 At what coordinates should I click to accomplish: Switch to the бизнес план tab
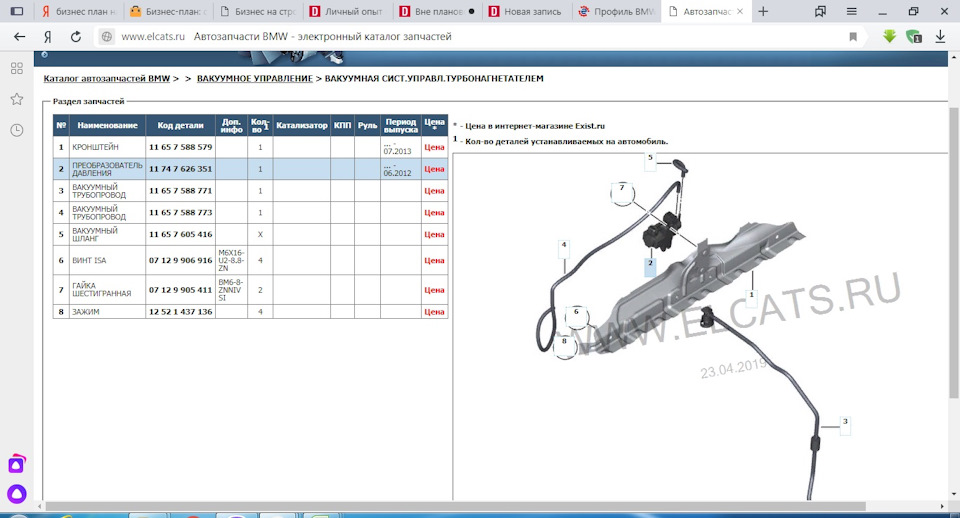(78, 11)
